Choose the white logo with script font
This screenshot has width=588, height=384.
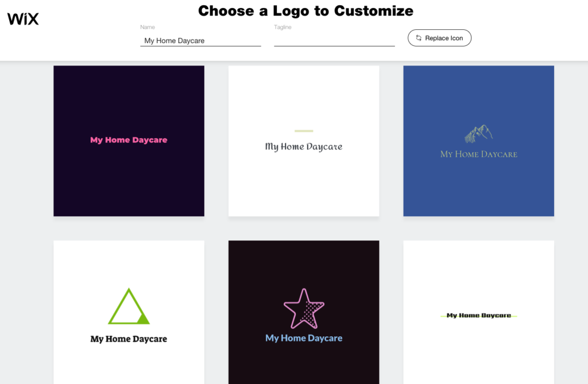[x=303, y=141]
